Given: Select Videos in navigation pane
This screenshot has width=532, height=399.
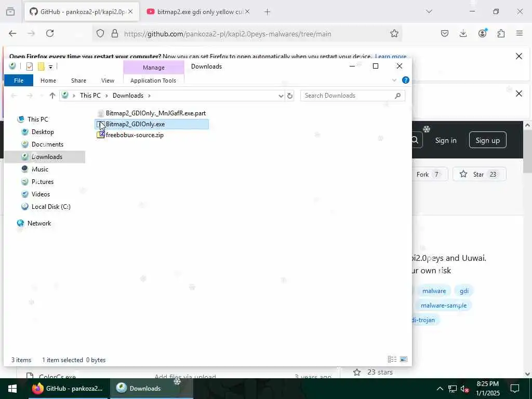Looking at the screenshot, I should 41,194.
